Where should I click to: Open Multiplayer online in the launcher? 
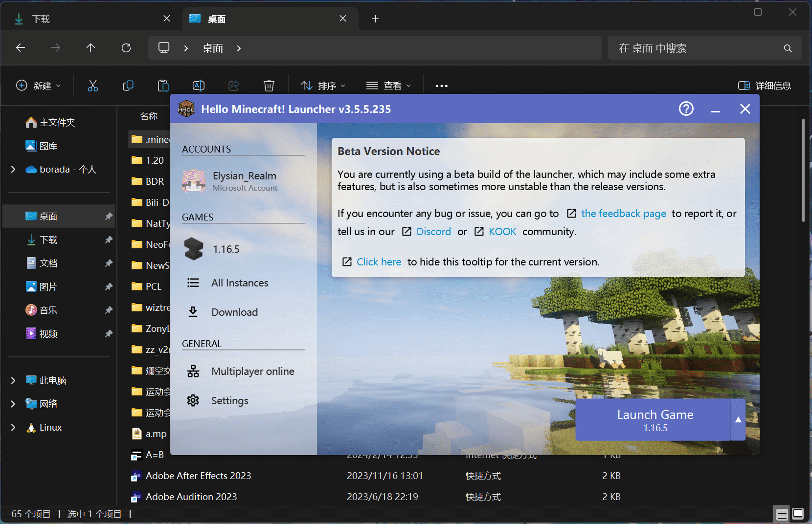[252, 371]
